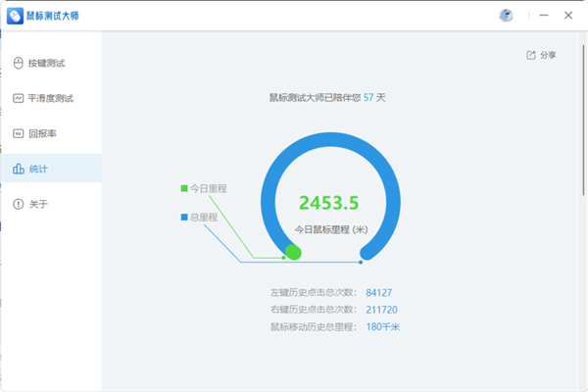The image size is (588, 392).
Task: Click the blue 总里程 legend swatch
Action: click(183, 217)
